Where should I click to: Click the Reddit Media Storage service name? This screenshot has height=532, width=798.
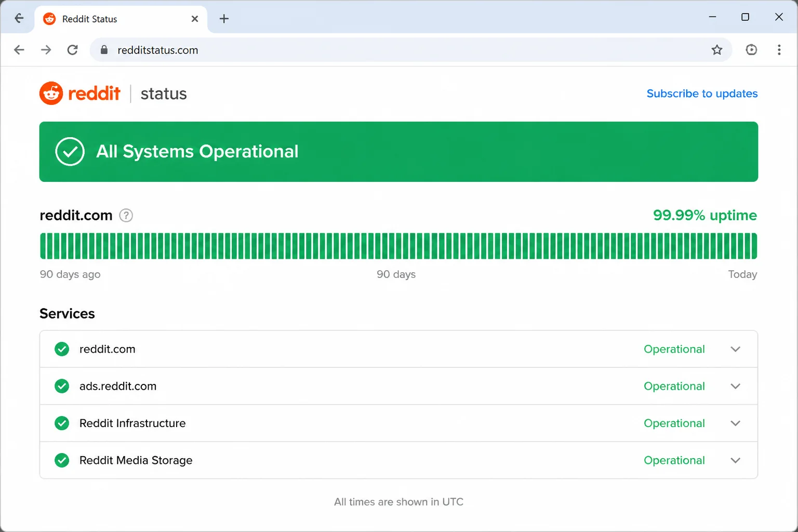(x=136, y=460)
